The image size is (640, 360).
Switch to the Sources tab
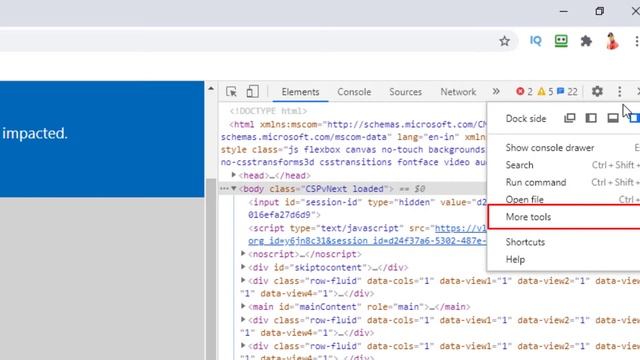405,92
